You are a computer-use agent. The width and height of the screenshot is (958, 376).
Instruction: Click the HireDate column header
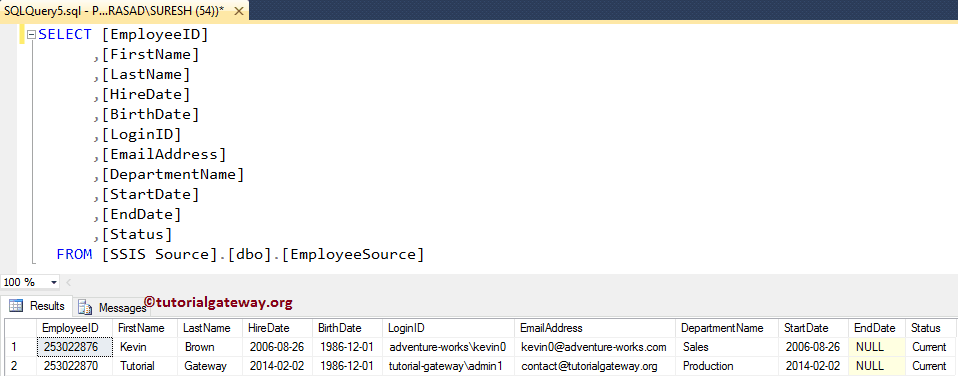[x=277, y=328]
